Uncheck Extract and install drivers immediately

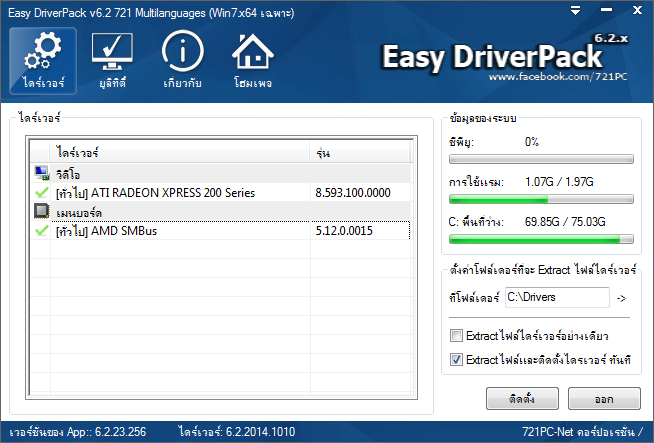tap(456, 359)
